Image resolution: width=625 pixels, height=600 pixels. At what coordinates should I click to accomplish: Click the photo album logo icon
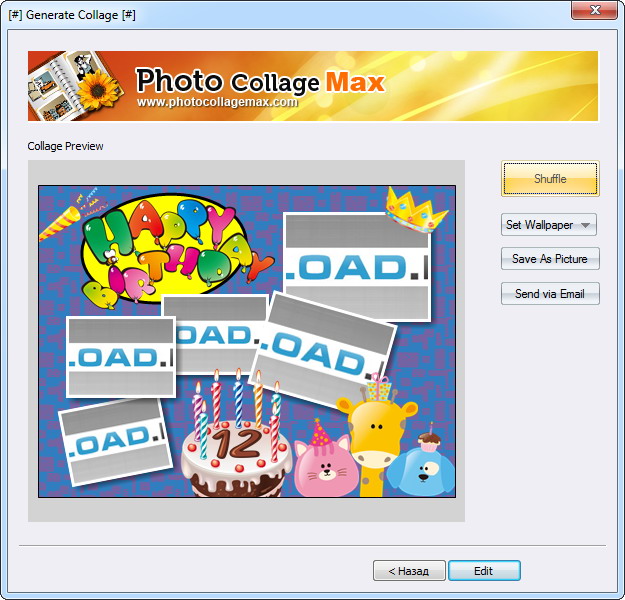[76, 86]
